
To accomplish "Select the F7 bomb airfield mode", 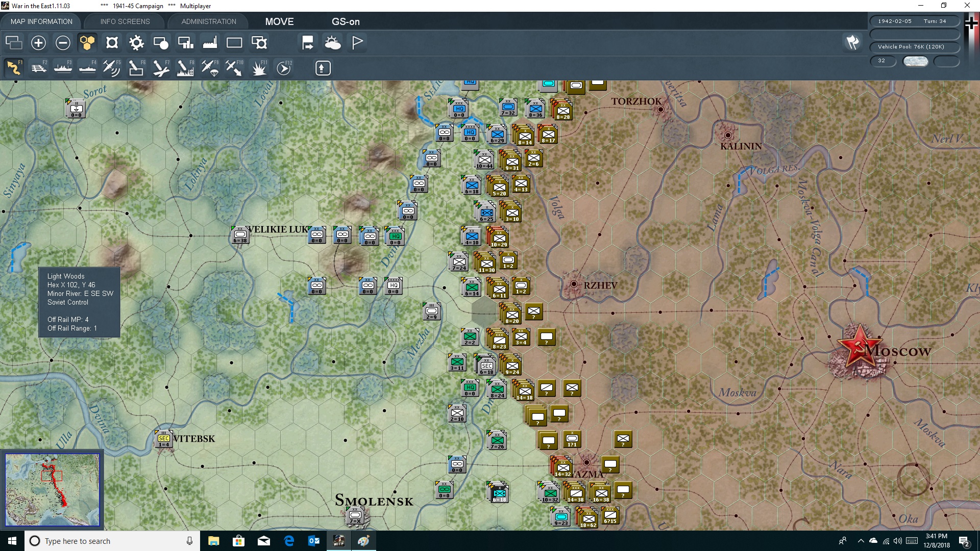I will 161,68.
